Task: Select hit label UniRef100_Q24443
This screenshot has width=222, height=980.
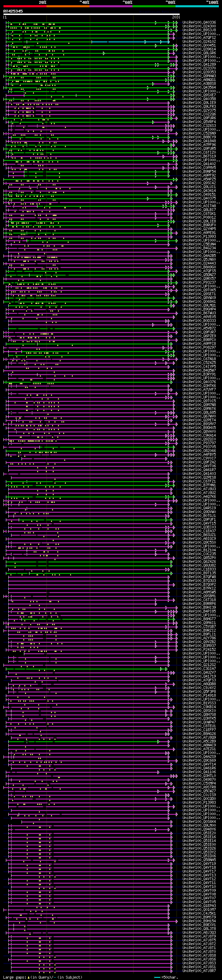Action: (x=199, y=263)
